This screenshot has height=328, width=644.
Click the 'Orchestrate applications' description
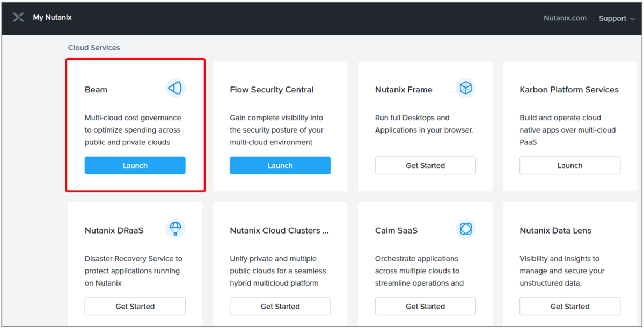click(x=420, y=271)
